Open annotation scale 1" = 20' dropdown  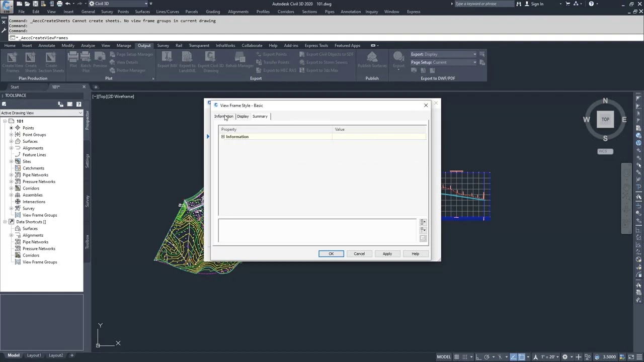(549, 357)
